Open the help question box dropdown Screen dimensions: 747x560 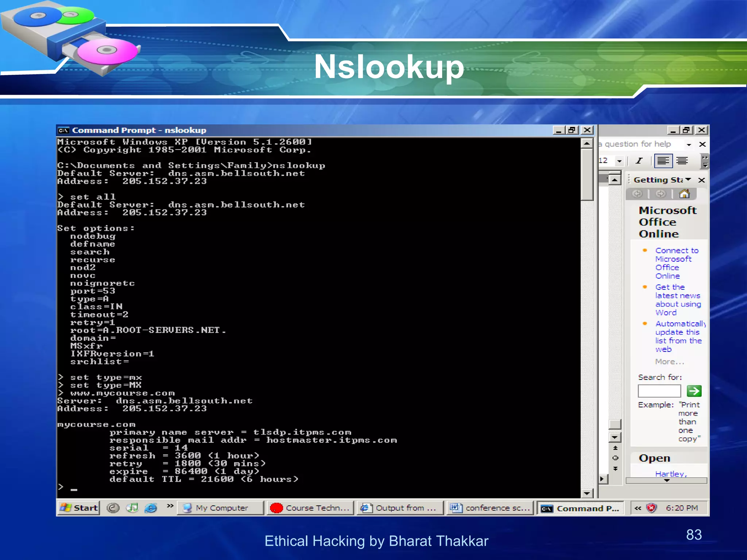[x=689, y=144]
